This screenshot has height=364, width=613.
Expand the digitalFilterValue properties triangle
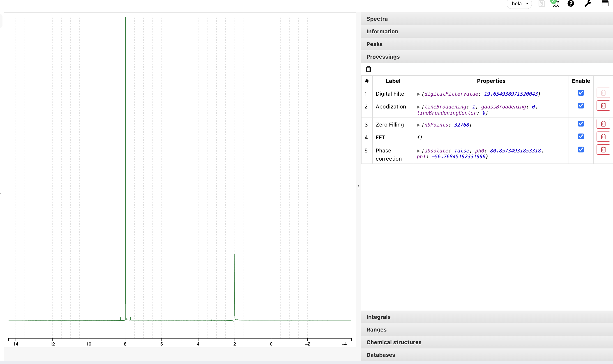click(x=418, y=94)
